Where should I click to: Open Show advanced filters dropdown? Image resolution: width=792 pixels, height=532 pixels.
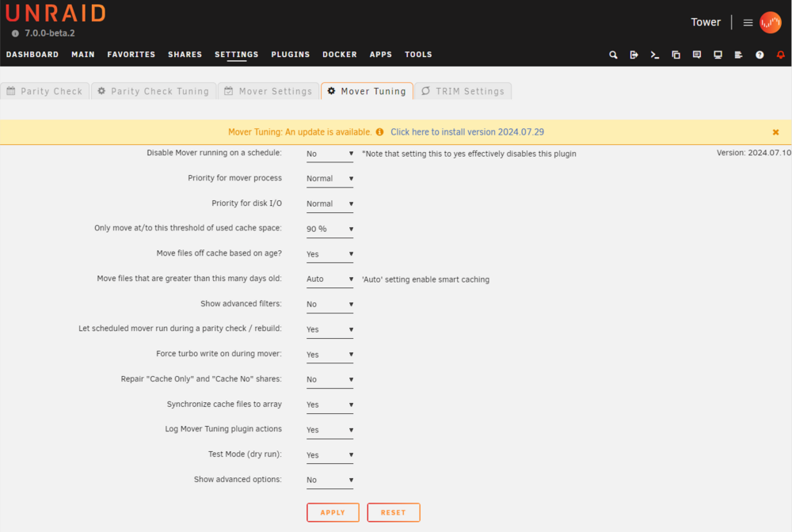pos(329,304)
